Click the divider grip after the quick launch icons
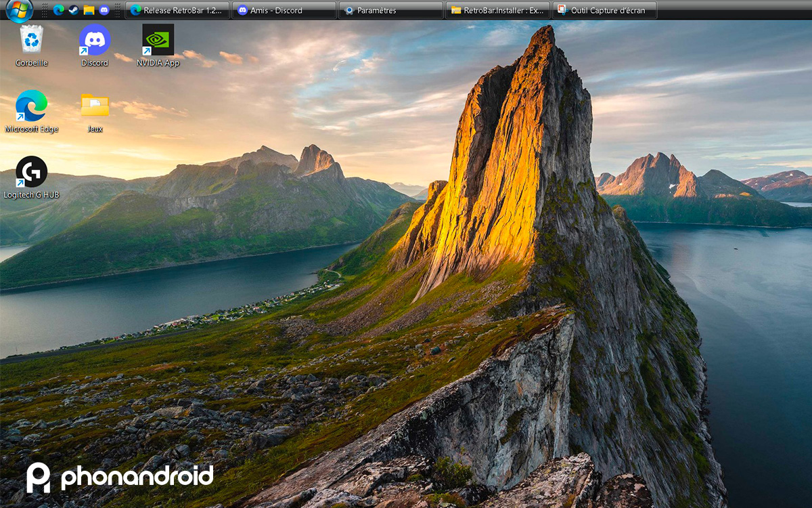 (117, 9)
